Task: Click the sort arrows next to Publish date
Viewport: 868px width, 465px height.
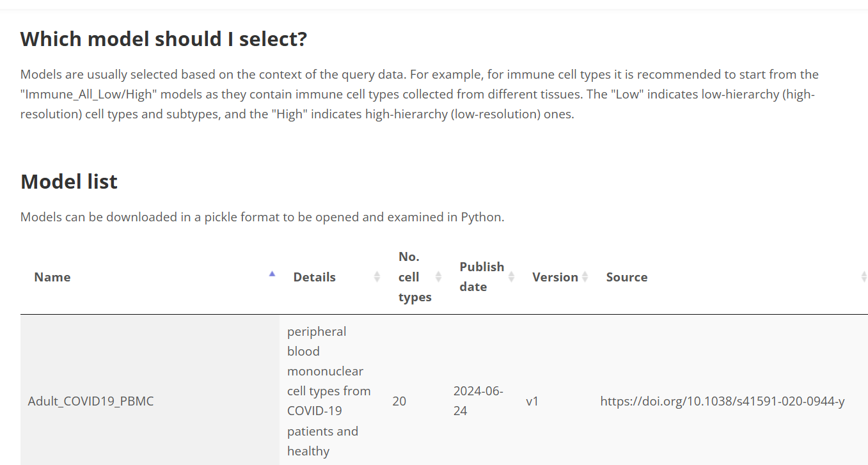Action: click(511, 277)
